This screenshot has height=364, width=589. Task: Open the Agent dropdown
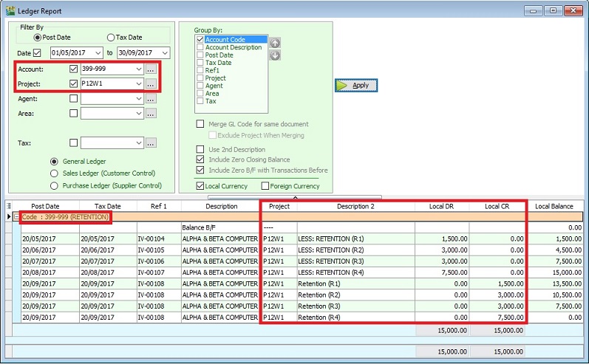pyautogui.click(x=139, y=99)
